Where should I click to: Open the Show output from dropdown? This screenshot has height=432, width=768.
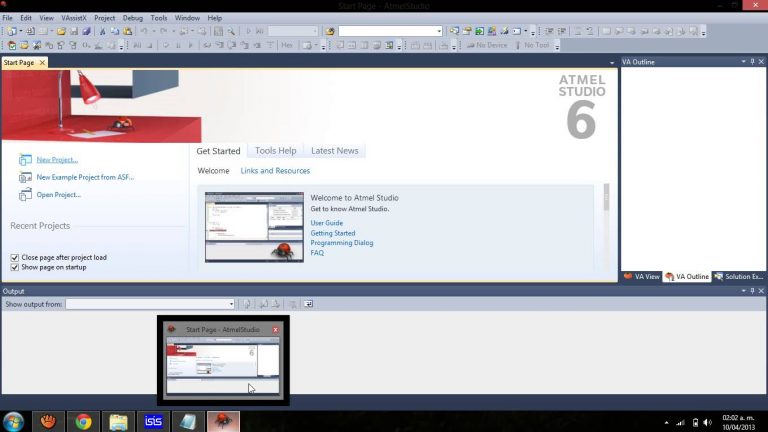click(231, 304)
